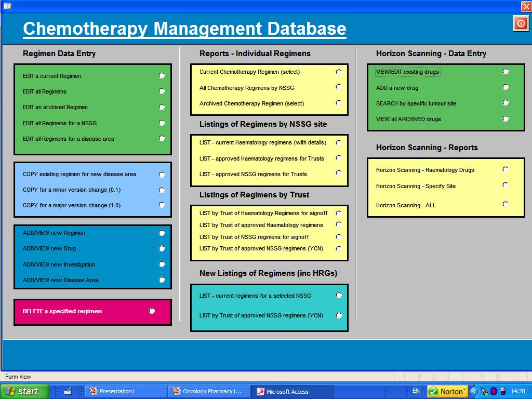Click the 14:28 system clock
Viewport: 532px width, 399px height.
click(518, 391)
